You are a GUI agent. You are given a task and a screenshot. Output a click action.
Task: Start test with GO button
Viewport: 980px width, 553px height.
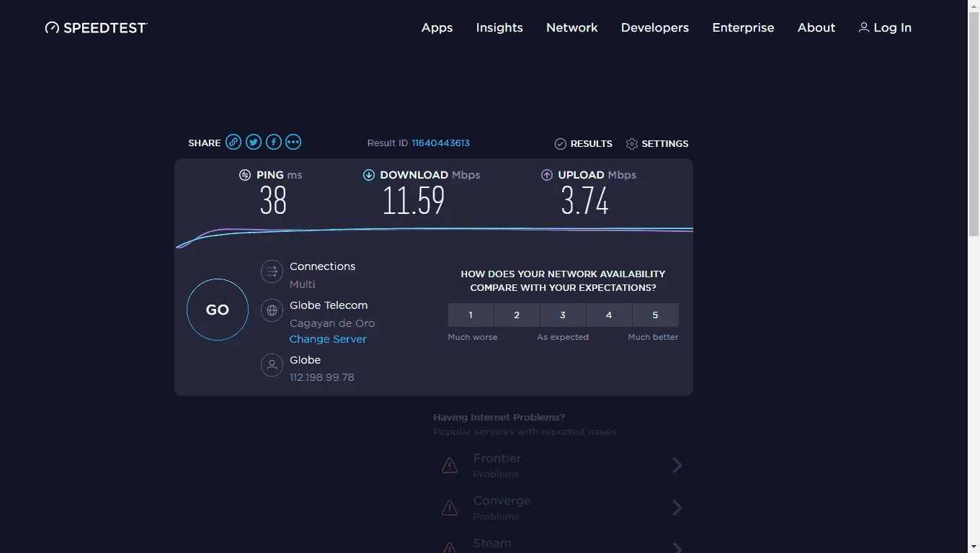pyautogui.click(x=218, y=310)
